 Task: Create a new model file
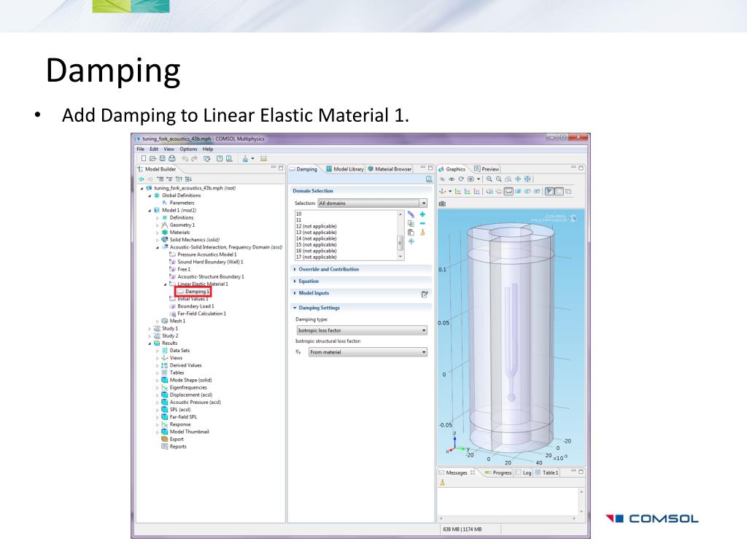(x=144, y=158)
